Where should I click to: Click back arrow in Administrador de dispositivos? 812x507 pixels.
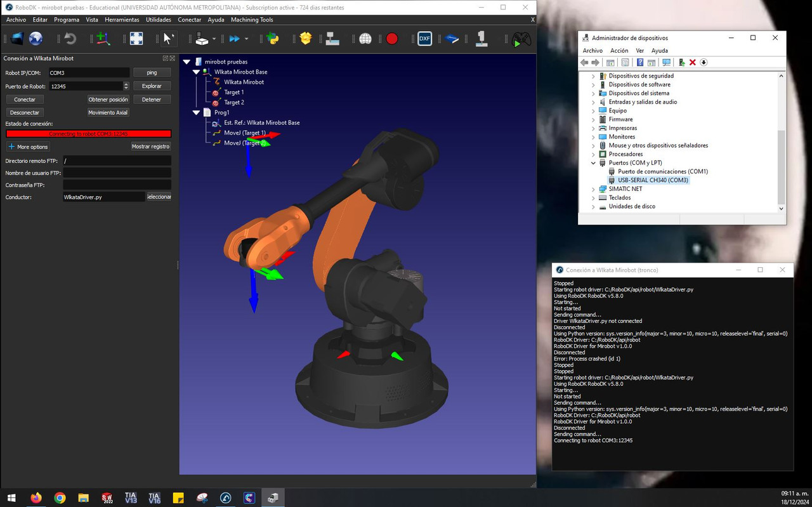pyautogui.click(x=584, y=62)
